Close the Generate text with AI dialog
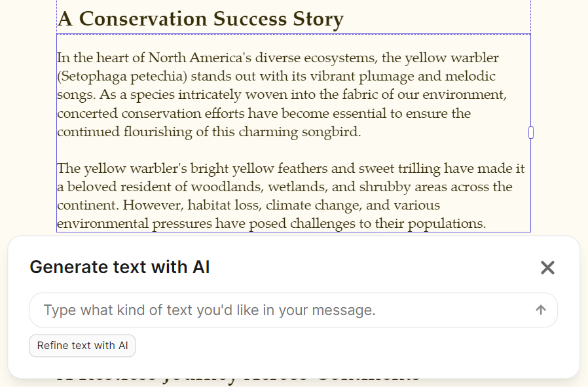Viewport: 588px width, 387px height. (547, 267)
